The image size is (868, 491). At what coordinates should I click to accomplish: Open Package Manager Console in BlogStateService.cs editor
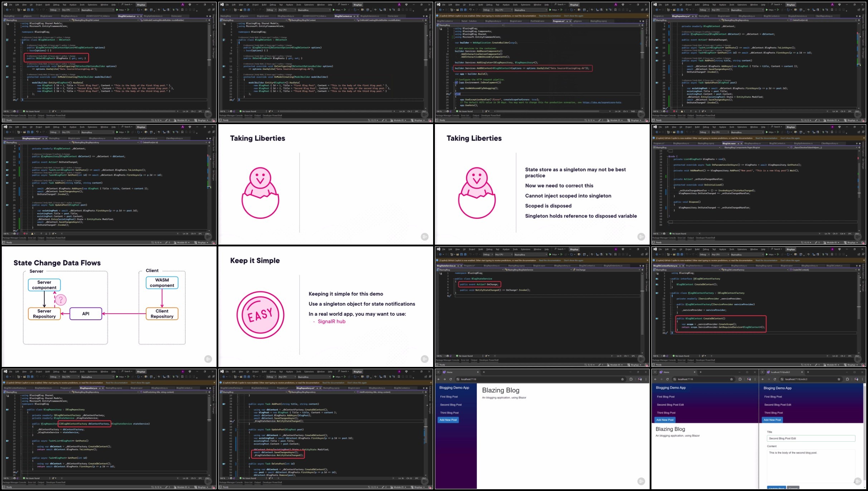pos(447,360)
